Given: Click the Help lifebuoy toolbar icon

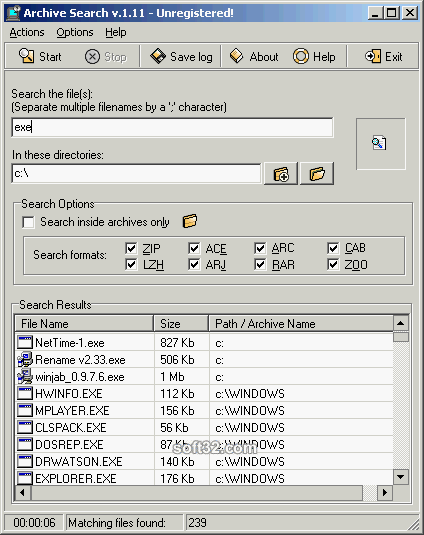Looking at the screenshot, I should 301,56.
